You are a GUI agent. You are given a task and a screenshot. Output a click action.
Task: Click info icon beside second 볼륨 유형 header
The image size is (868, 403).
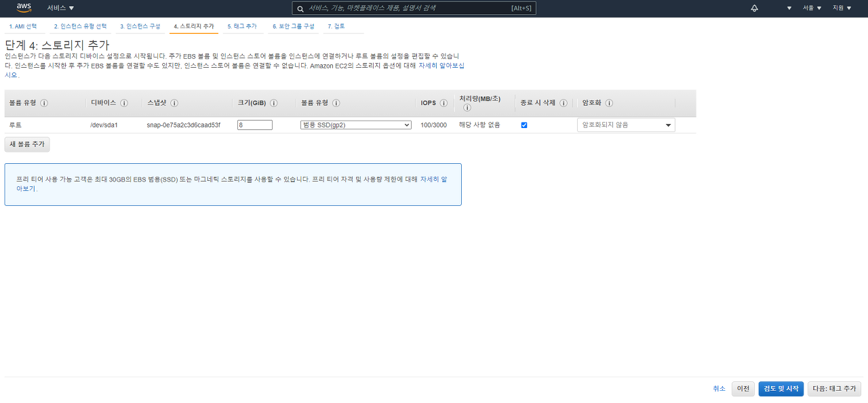click(336, 103)
